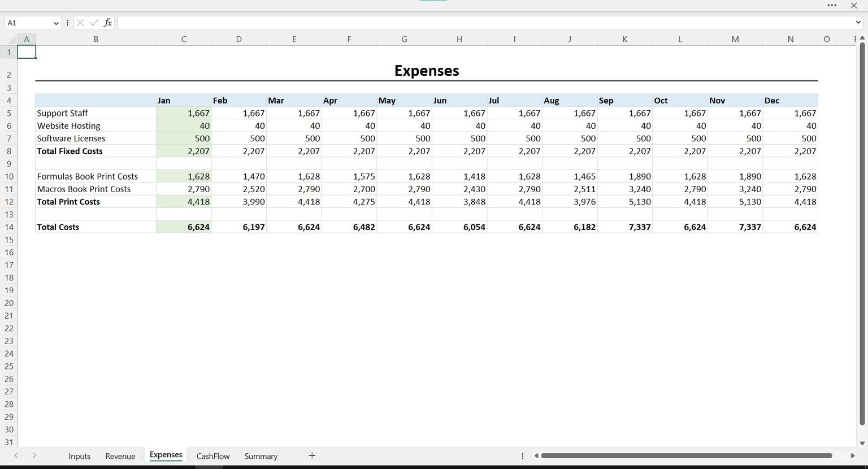The height and width of the screenshot is (469, 868).
Task: Click the horizontal scrollbar thumb
Action: pos(687,455)
